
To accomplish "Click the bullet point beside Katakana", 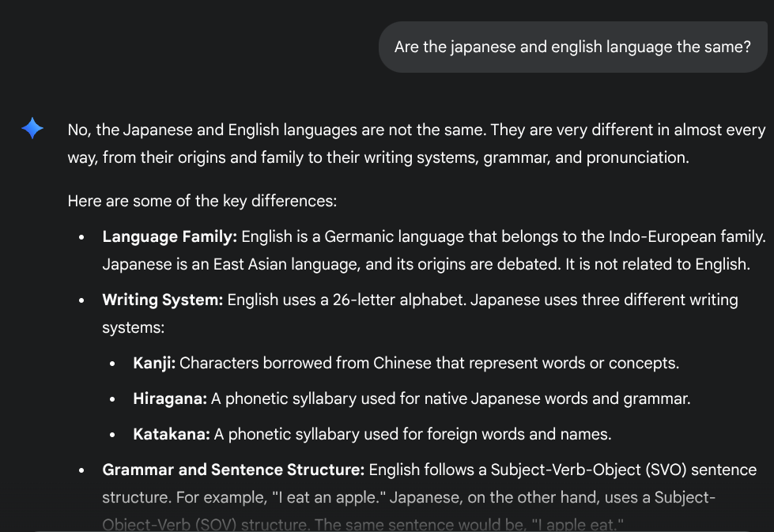I will [114, 435].
